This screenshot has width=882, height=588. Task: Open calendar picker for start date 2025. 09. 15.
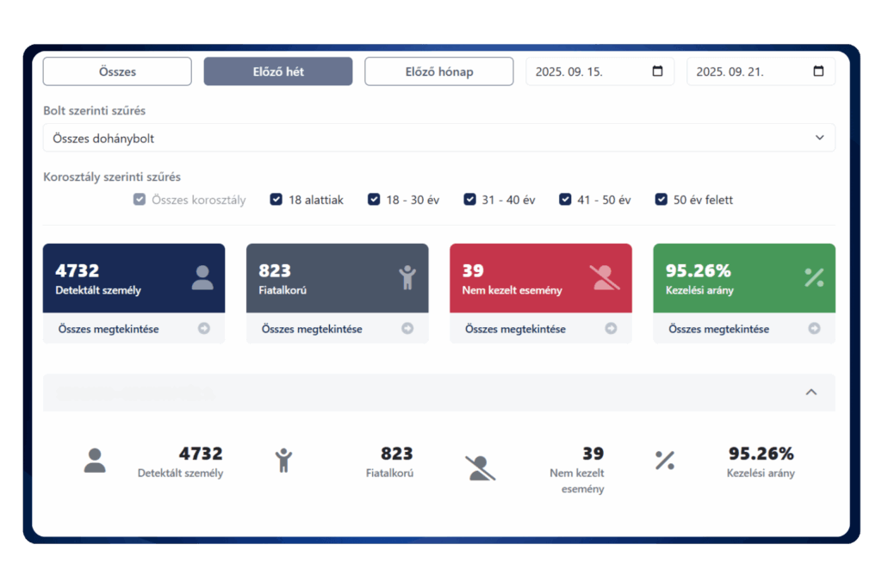658,71
